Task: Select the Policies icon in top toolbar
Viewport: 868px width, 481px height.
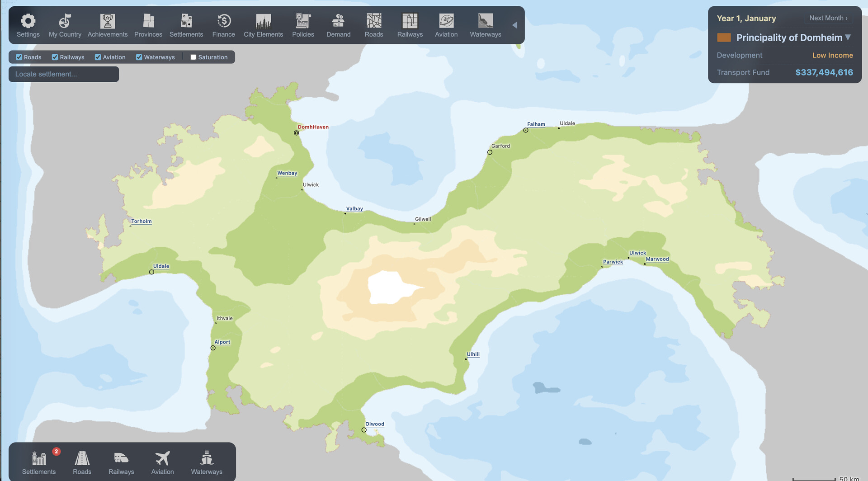Action: pyautogui.click(x=303, y=21)
